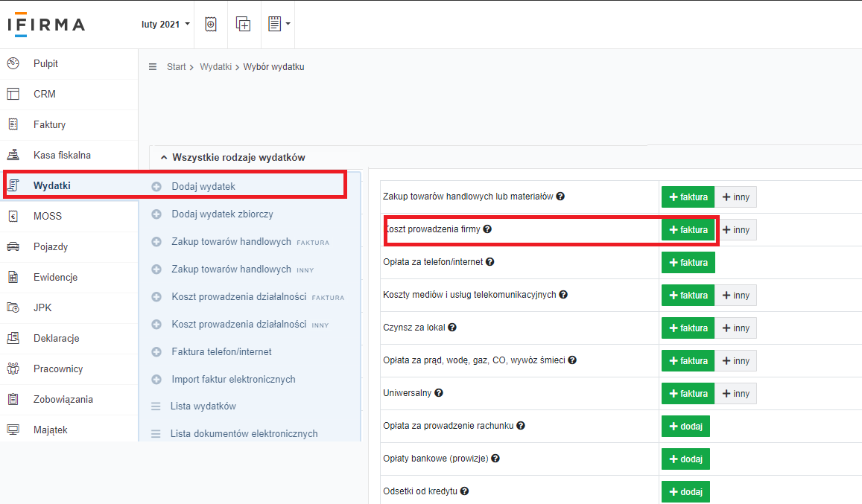The height and width of the screenshot is (504, 862).
Task: Click inny for Uniwersalny
Action: [x=735, y=394]
